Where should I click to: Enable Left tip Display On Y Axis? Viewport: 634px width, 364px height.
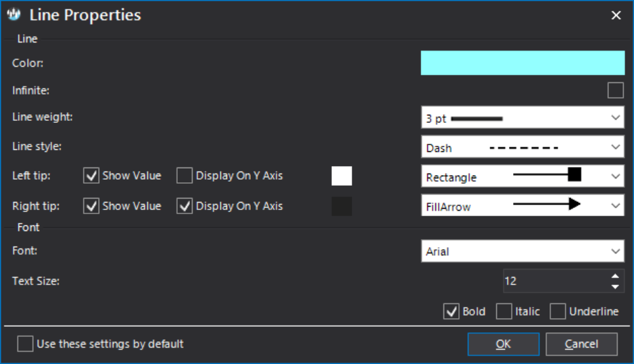click(x=185, y=176)
